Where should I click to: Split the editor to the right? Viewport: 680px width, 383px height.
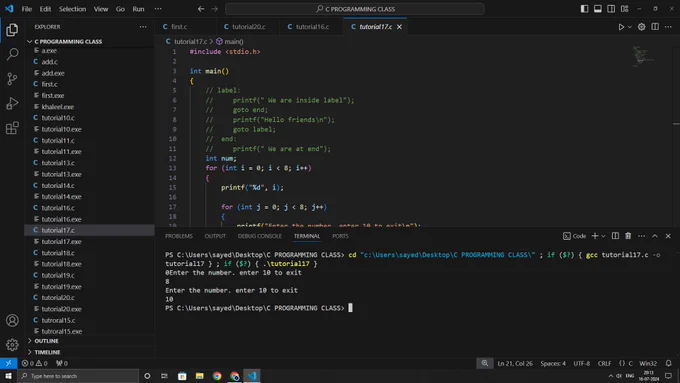click(655, 27)
